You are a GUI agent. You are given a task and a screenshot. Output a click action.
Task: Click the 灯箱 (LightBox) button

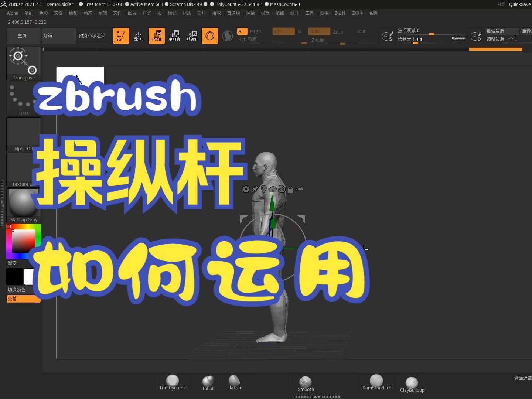(x=59, y=36)
